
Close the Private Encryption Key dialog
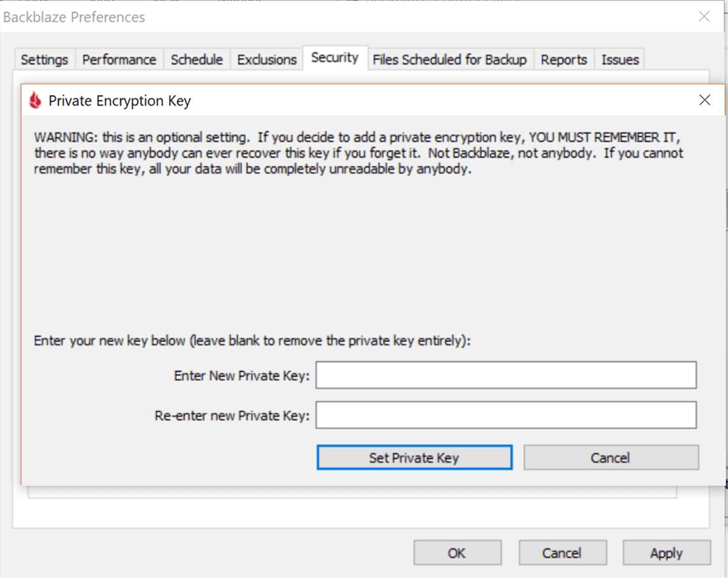click(704, 100)
